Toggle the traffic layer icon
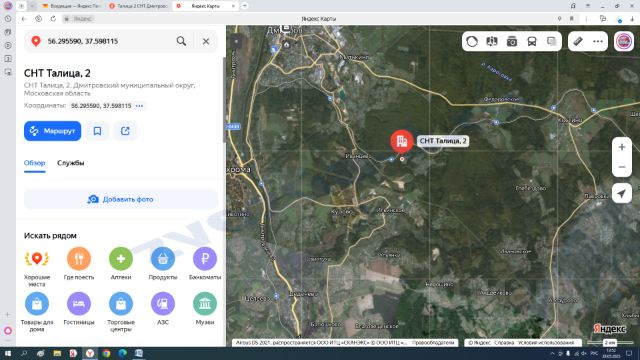This screenshot has width=640, height=360. click(472, 41)
